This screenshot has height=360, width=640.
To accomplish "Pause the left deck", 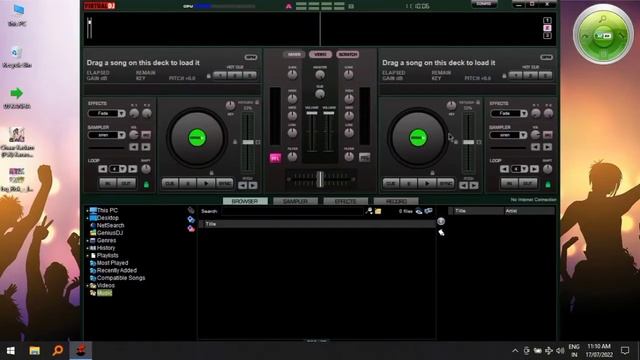I will click(188, 184).
